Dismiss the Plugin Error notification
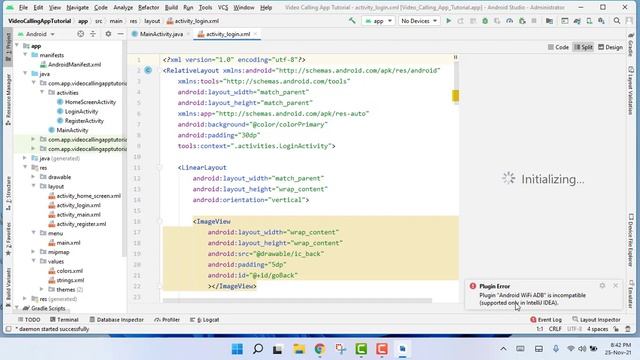This screenshot has height=360, width=640. tap(616, 286)
